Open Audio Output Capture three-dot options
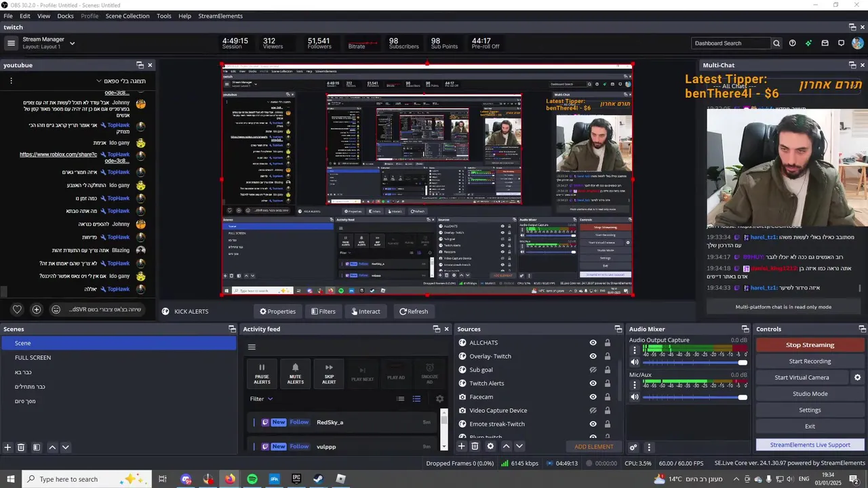This screenshot has height=488, width=868. pos(635,350)
